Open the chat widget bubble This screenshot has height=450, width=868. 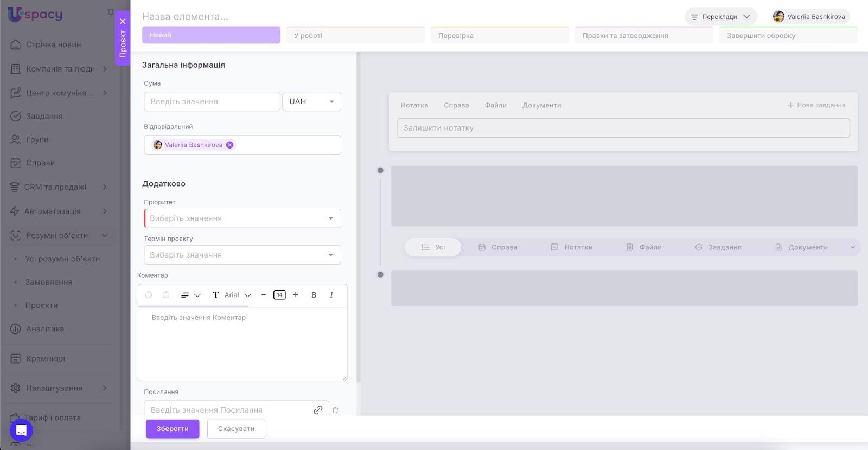21,430
